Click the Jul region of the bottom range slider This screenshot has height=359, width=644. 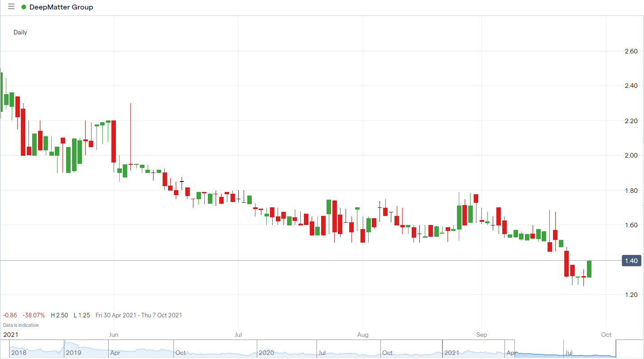pyautogui.click(x=569, y=352)
